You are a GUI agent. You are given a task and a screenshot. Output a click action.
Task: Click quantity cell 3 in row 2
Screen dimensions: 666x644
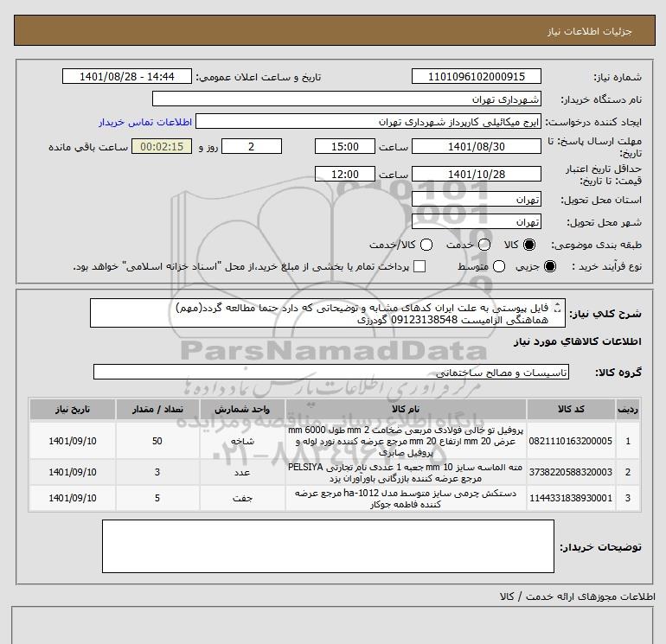[157, 472]
